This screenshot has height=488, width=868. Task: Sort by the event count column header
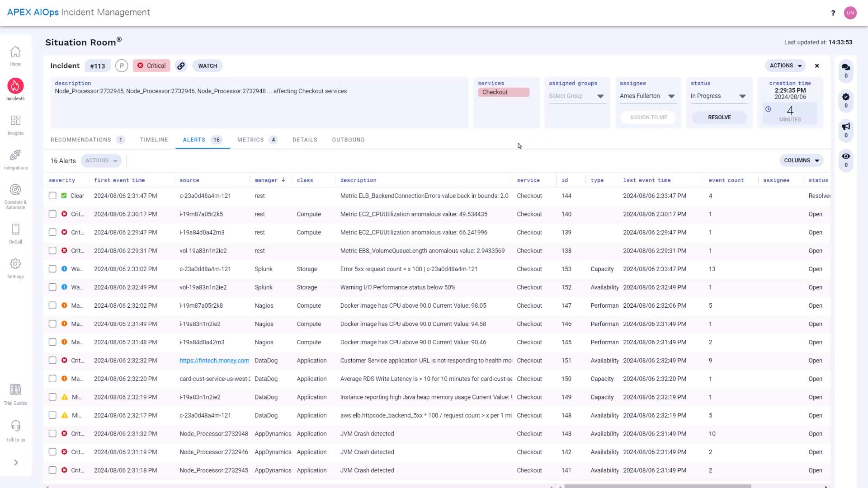726,180
